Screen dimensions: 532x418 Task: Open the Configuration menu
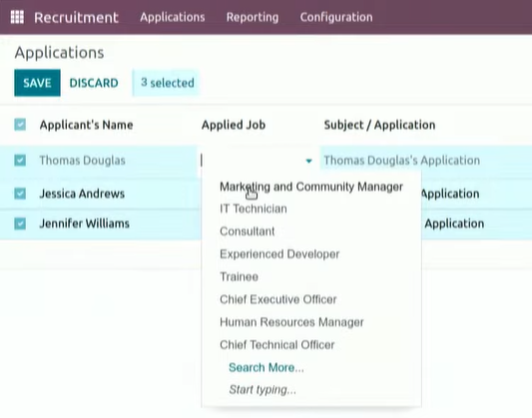(336, 17)
